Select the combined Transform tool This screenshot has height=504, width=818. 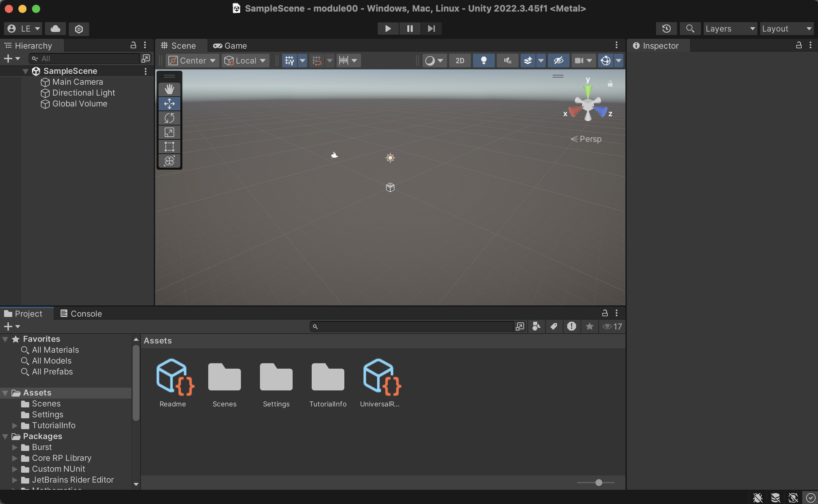pyautogui.click(x=169, y=161)
